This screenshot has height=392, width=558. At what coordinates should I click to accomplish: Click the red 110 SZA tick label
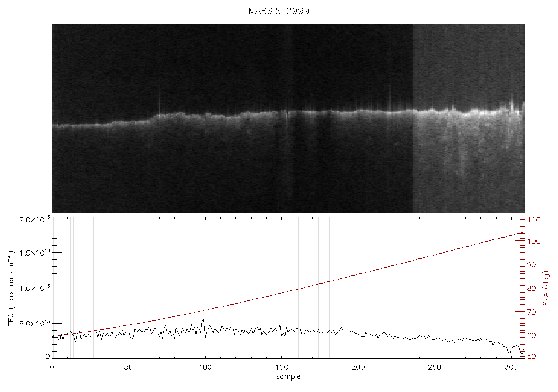tap(534, 220)
